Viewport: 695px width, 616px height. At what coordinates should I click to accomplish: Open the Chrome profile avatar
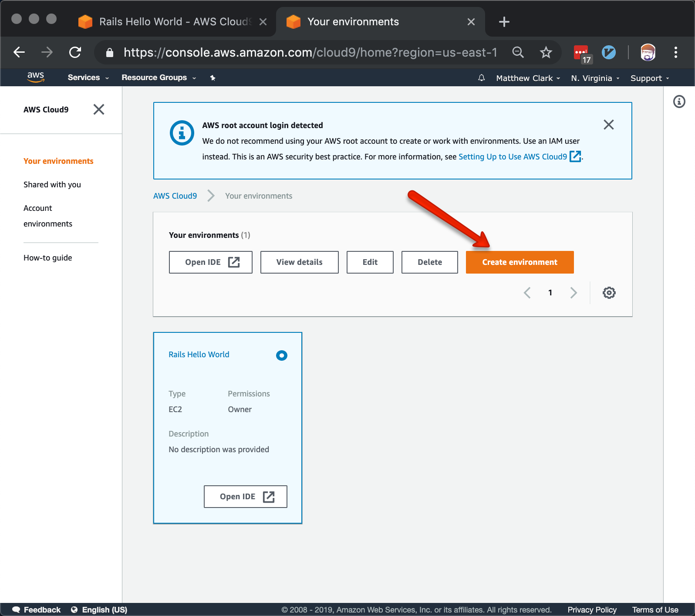[648, 53]
